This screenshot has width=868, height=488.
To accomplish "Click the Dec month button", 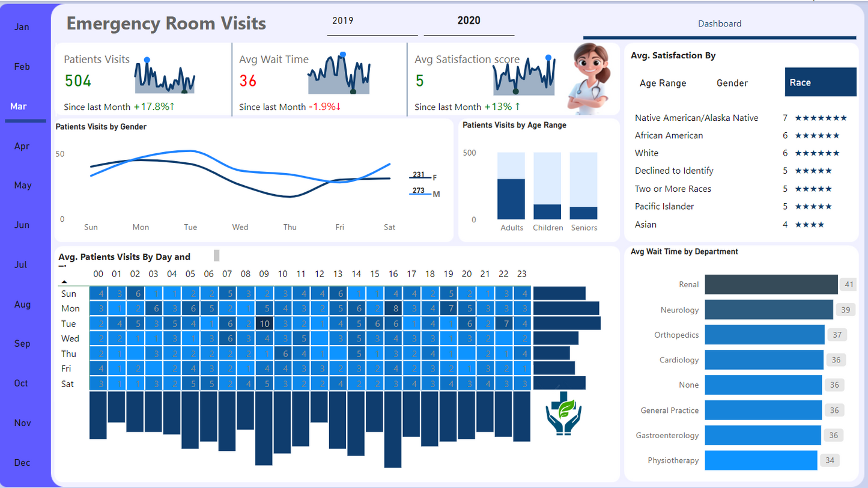I will pyautogui.click(x=22, y=463).
